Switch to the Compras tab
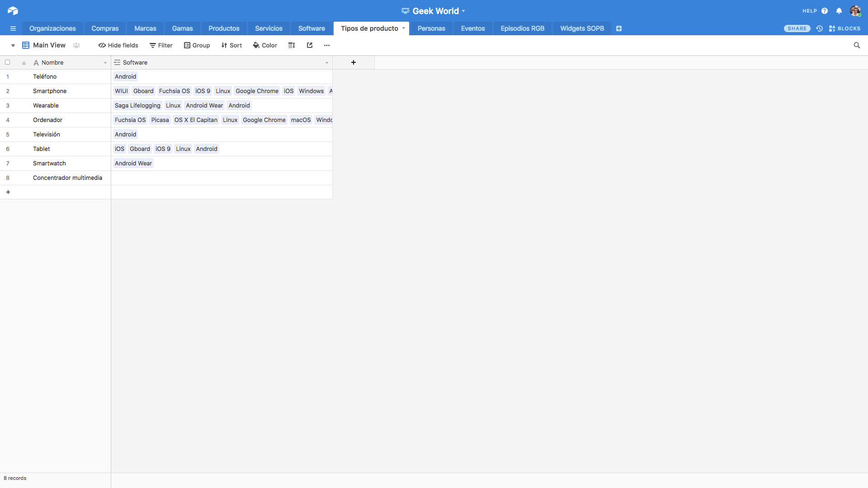868x488 pixels. [x=105, y=28]
